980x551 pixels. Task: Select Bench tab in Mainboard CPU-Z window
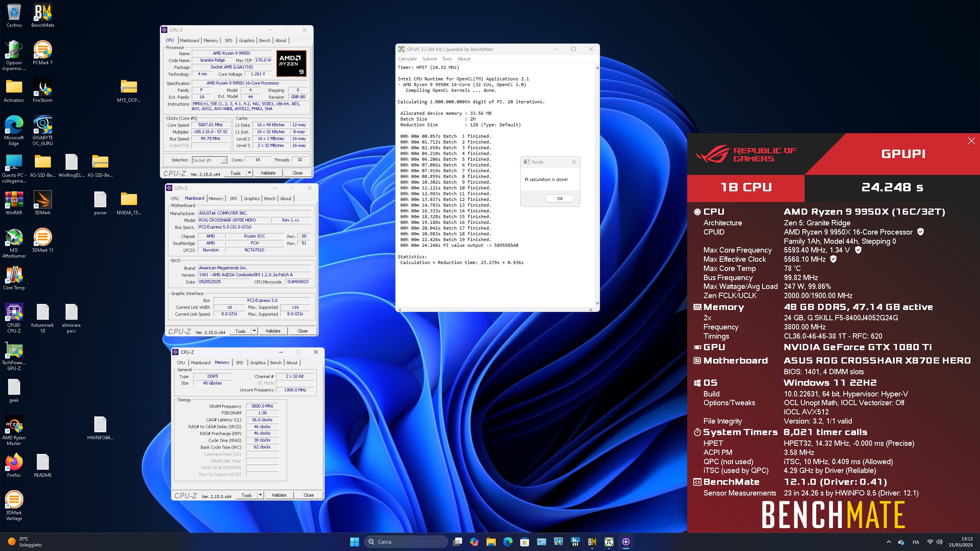(x=269, y=199)
